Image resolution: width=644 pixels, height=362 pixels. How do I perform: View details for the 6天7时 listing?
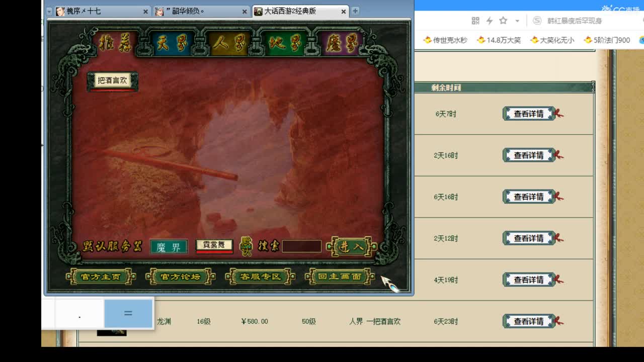(x=529, y=114)
